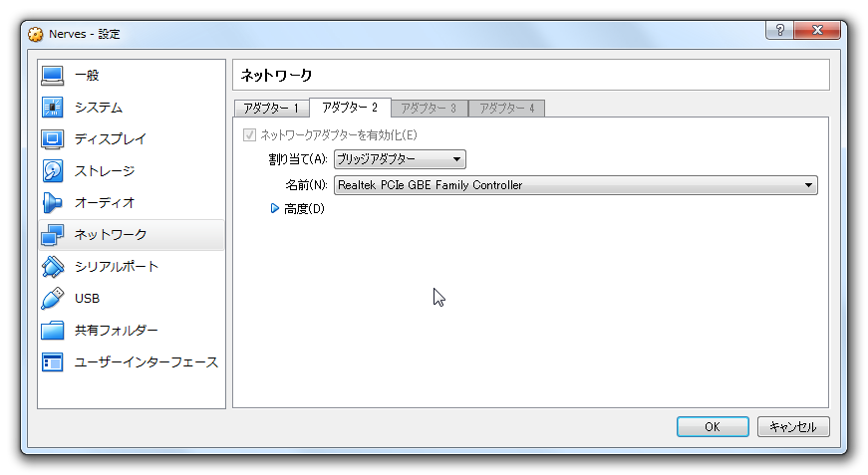Open the ユーザーインターフェース category label
The width and height of the screenshot is (868, 475).
pyautogui.click(x=146, y=362)
